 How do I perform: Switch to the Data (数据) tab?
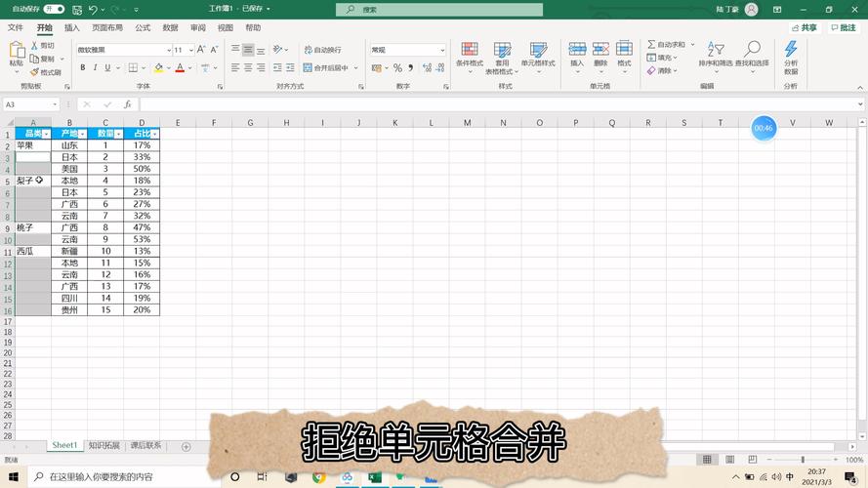tap(171, 27)
